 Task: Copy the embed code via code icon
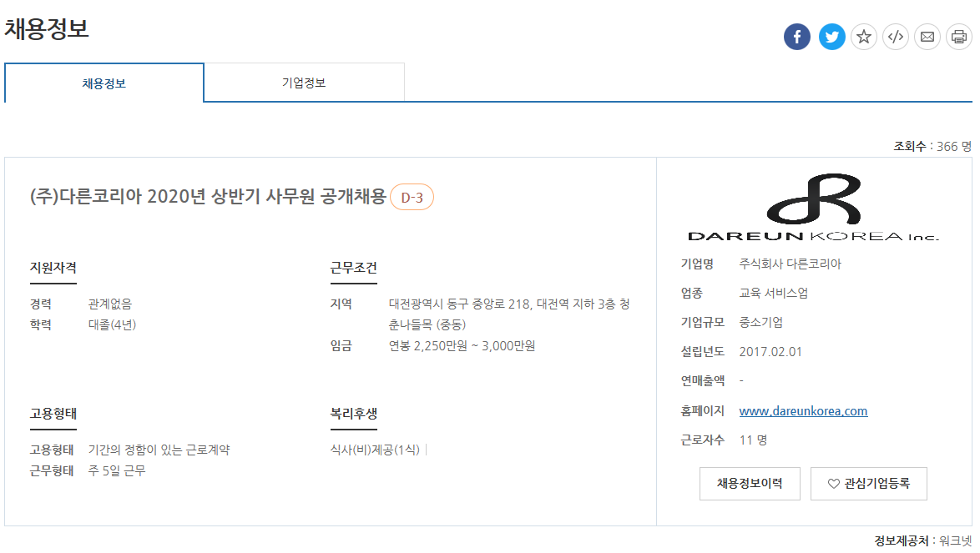click(896, 37)
